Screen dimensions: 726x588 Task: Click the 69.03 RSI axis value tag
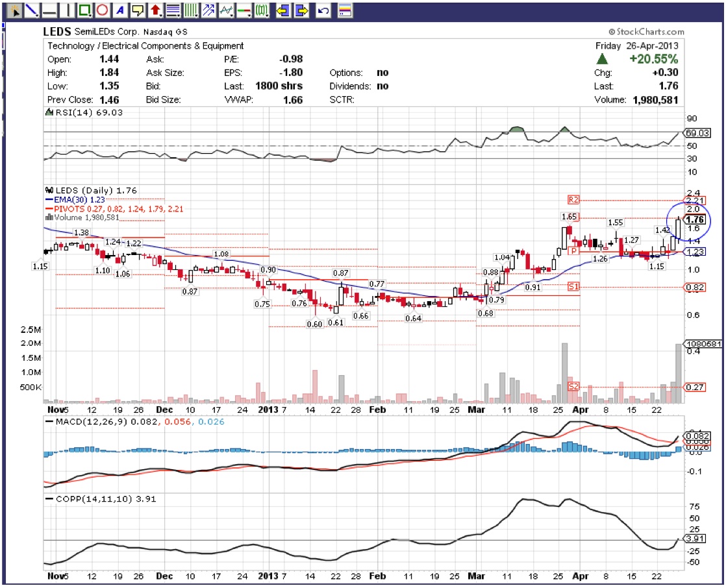(696, 133)
